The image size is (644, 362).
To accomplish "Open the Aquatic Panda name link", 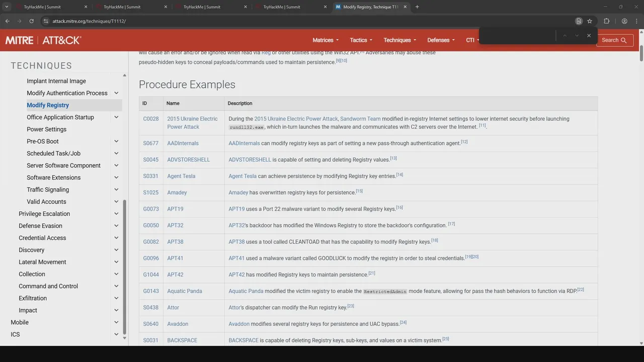I will (x=185, y=291).
